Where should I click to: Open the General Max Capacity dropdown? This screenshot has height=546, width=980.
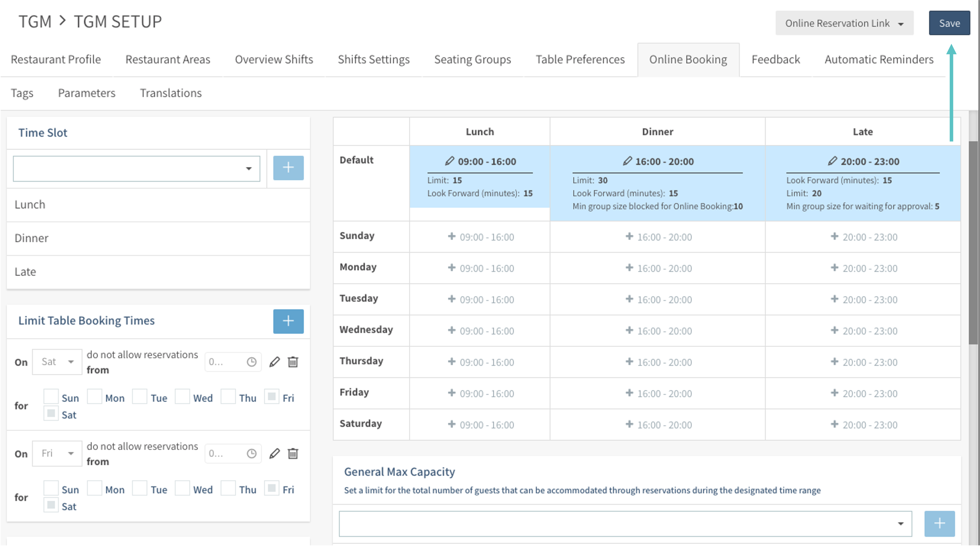click(625, 524)
